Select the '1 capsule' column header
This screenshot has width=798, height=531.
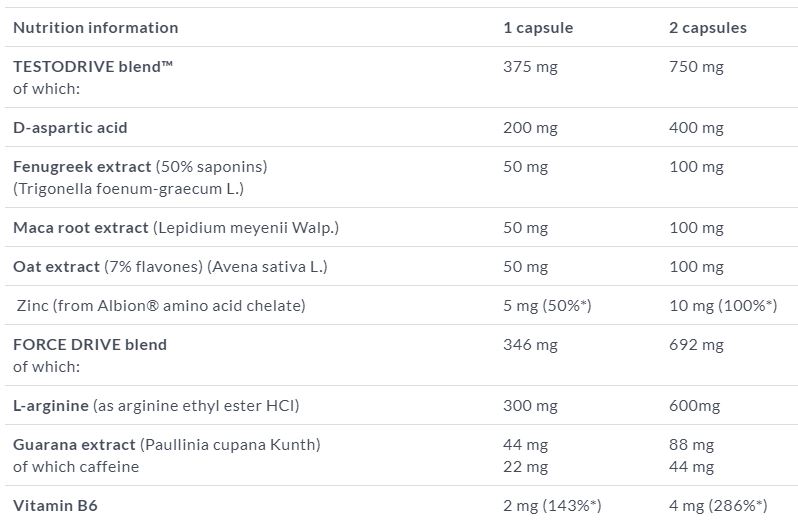click(537, 28)
